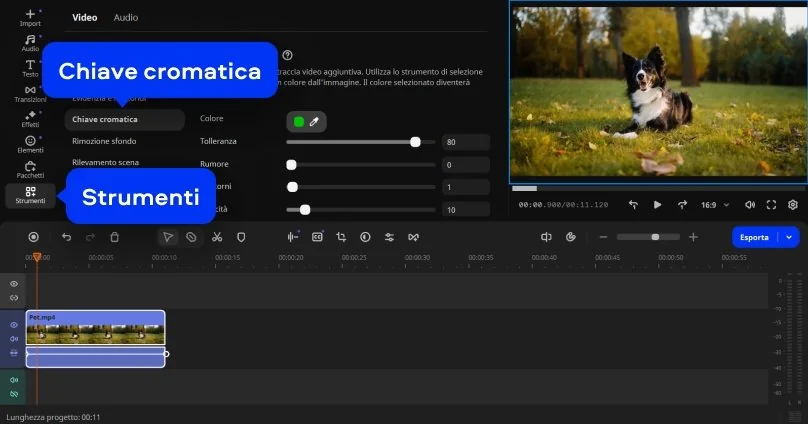Expand the Esporta options arrow
The width and height of the screenshot is (808, 424).
click(x=790, y=237)
